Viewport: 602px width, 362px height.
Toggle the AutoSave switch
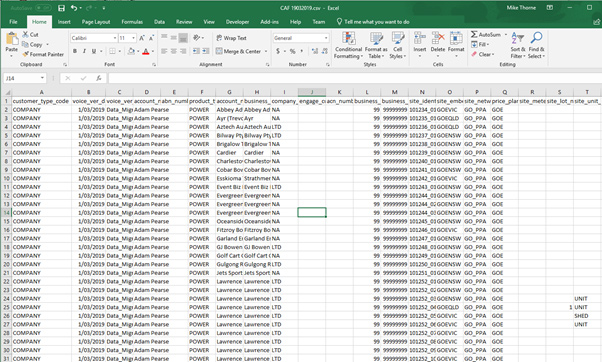43,8
